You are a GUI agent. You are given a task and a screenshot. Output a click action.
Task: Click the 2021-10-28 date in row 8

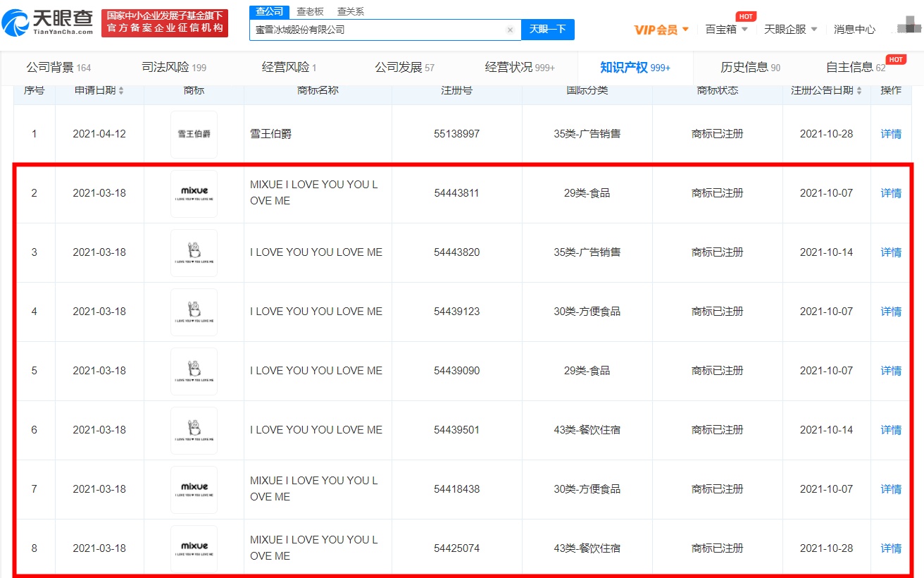[x=826, y=548]
